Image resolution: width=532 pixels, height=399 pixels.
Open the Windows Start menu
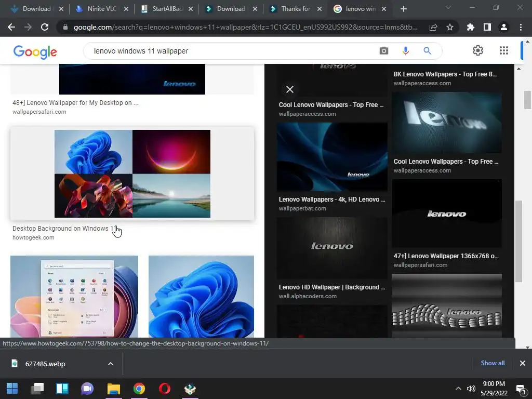12,389
